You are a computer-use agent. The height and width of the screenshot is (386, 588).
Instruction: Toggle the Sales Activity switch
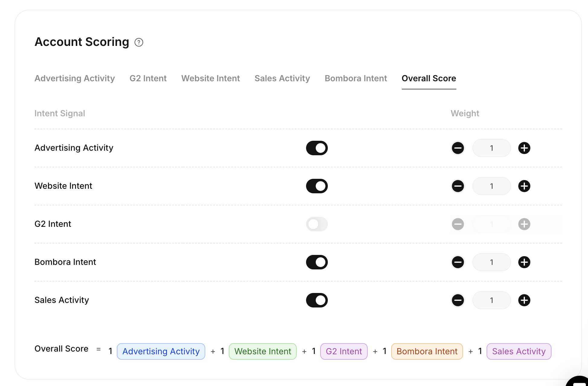tap(317, 300)
